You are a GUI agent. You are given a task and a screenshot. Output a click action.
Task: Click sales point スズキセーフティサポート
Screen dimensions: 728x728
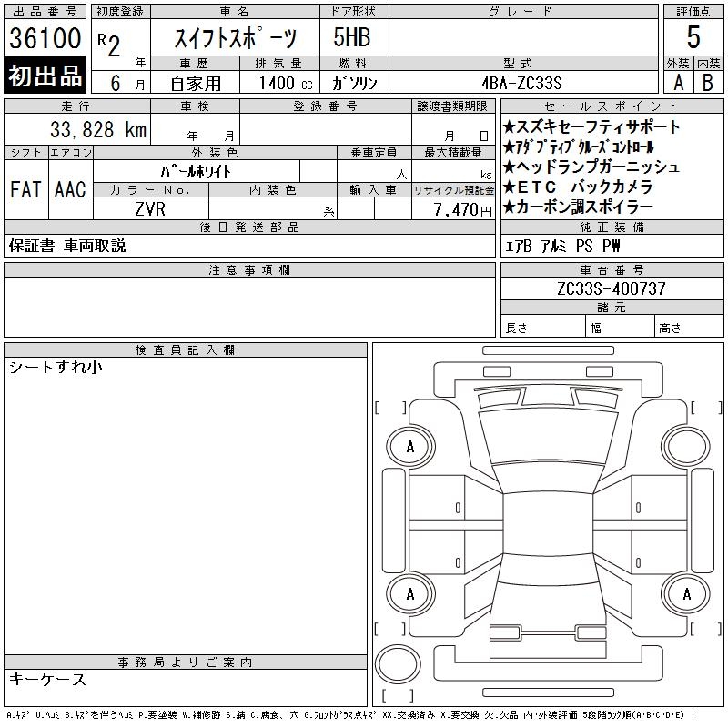[x=591, y=126]
